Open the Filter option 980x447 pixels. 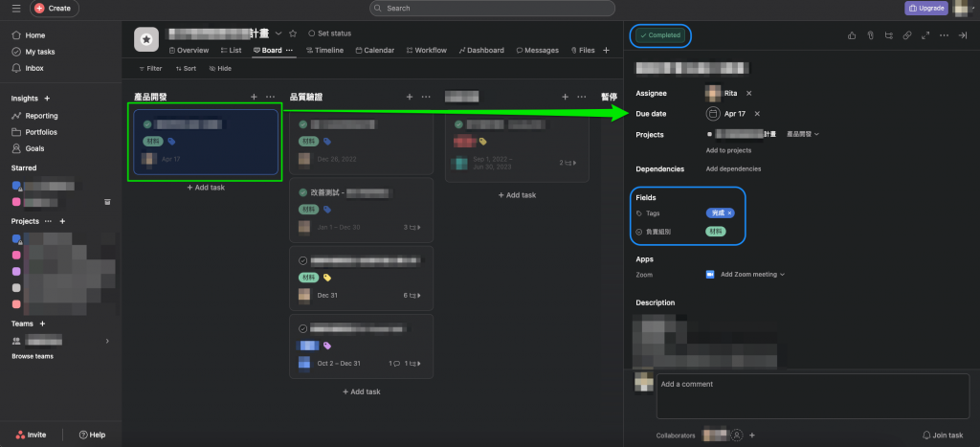pos(150,68)
